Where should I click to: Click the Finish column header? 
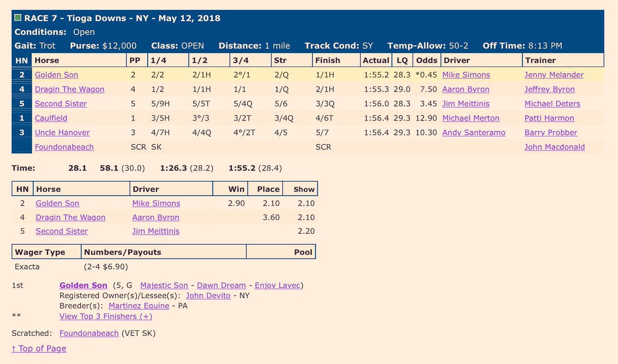coord(336,60)
